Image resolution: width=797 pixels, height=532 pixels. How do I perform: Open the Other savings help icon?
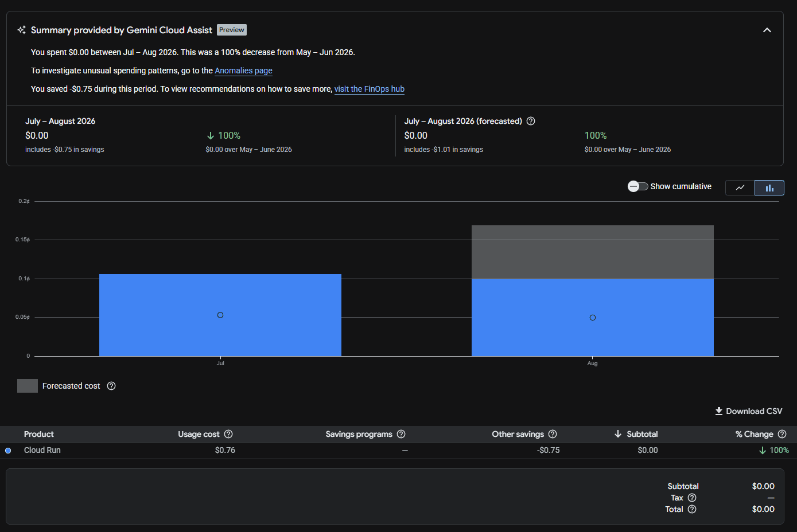pyautogui.click(x=553, y=434)
